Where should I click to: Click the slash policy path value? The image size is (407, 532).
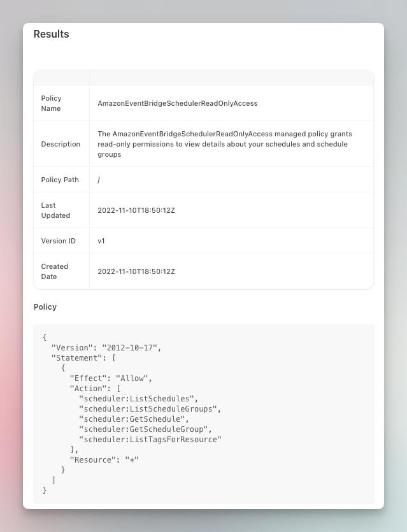coord(99,180)
